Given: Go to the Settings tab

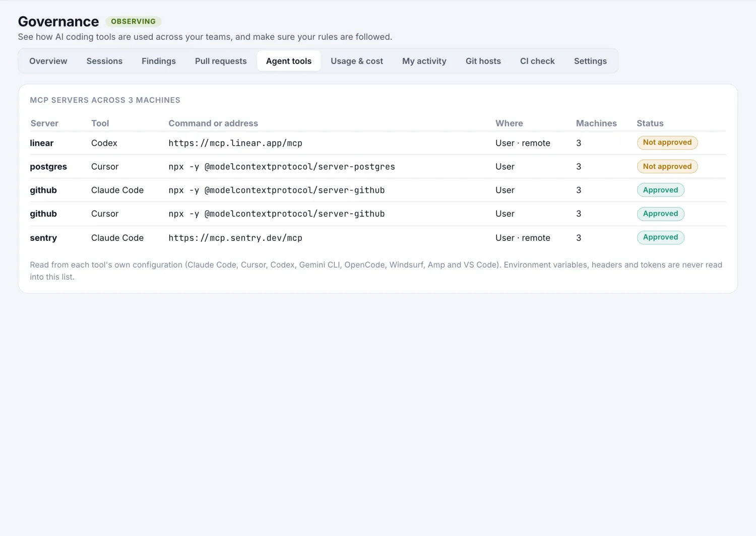Looking at the screenshot, I should point(590,61).
